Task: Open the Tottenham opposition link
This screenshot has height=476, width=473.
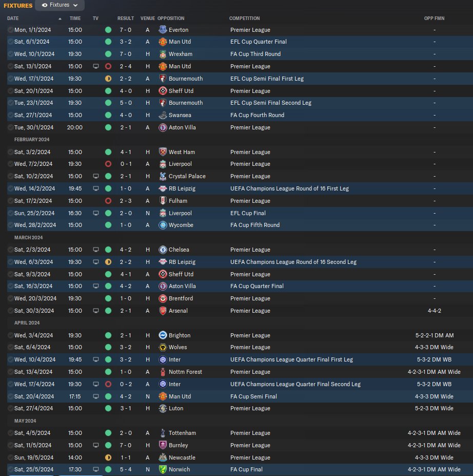Action: click(182, 433)
